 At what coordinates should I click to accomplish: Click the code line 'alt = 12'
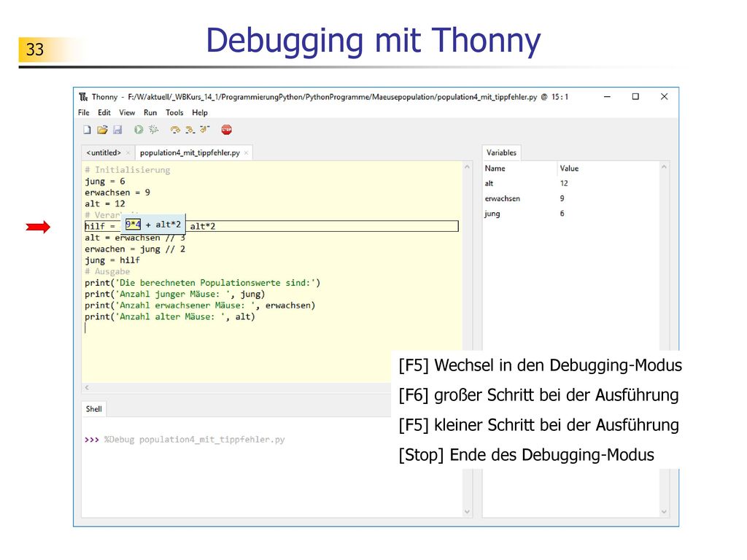(105, 204)
